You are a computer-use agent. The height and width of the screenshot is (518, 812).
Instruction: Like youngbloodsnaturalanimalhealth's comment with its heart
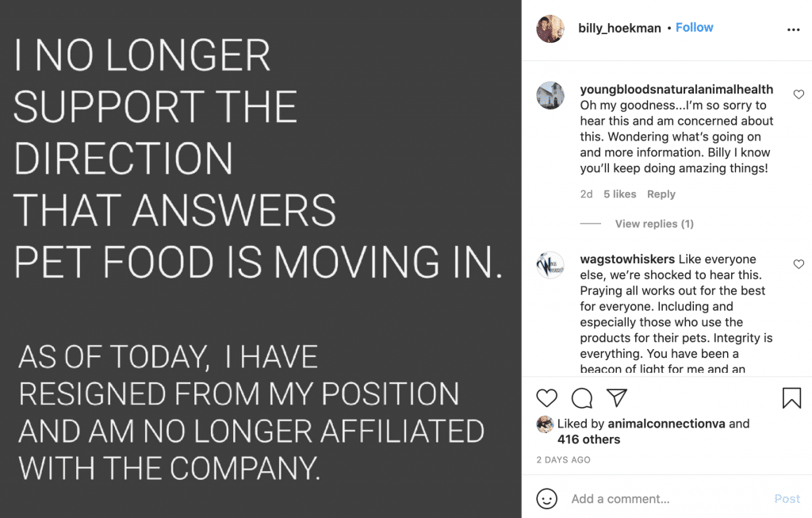[799, 94]
